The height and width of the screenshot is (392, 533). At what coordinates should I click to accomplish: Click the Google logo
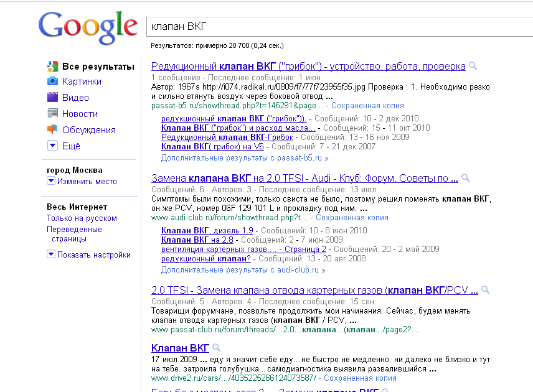pyautogui.click(x=88, y=27)
